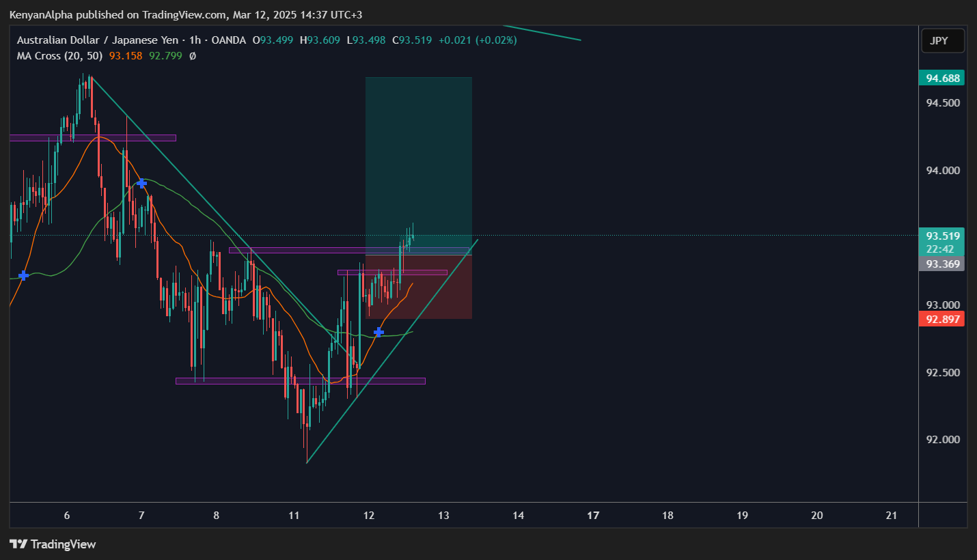Click the high value H93.609
The width and height of the screenshot is (977, 560).
point(321,40)
